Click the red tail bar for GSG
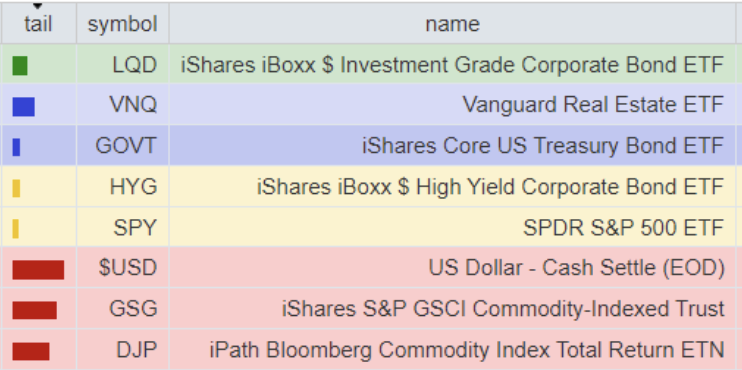This screenshot has width=742, height=370. tap(35, 310)
